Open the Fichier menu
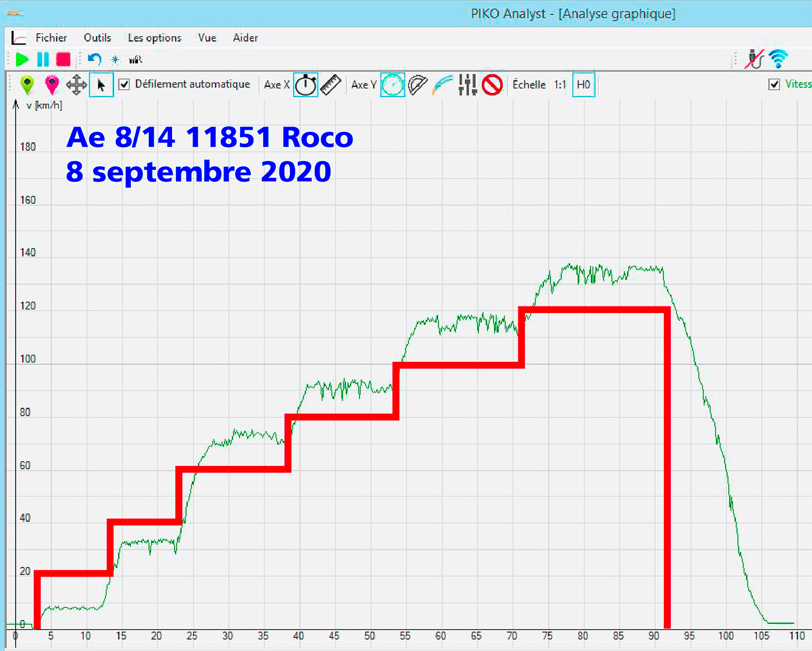Image resolution: width=812 pixels, height=651 pixels. 51,38
